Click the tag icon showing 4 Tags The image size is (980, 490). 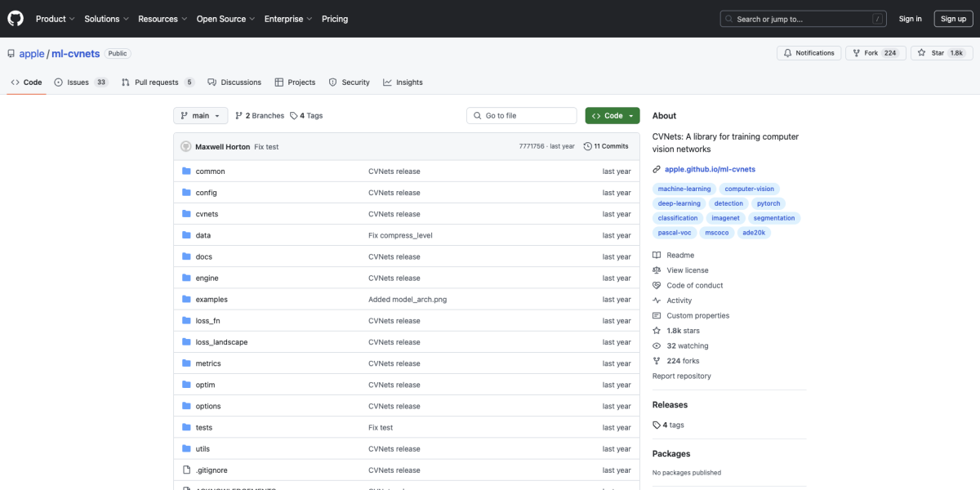pyautogui.click(x=294, y=116)
